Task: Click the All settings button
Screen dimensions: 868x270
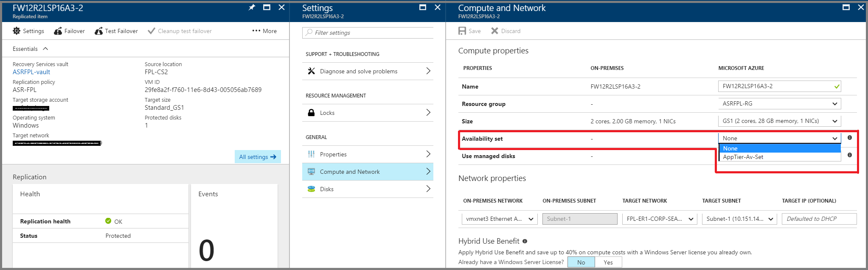Action: pos(258,157)
